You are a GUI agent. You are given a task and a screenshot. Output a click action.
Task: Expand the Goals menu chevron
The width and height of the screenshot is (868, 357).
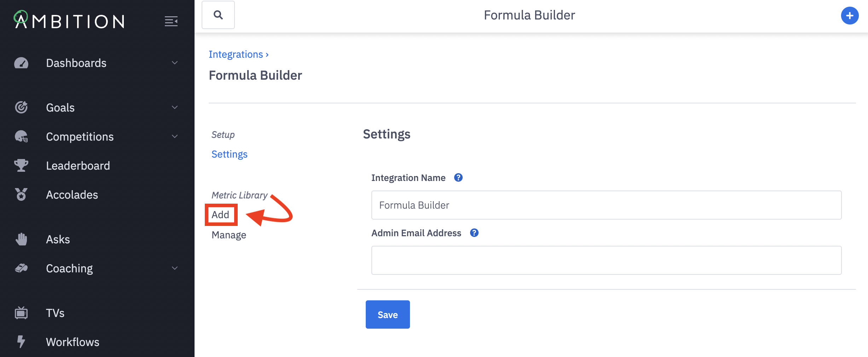pyautogui.click(x=175, y=107)
